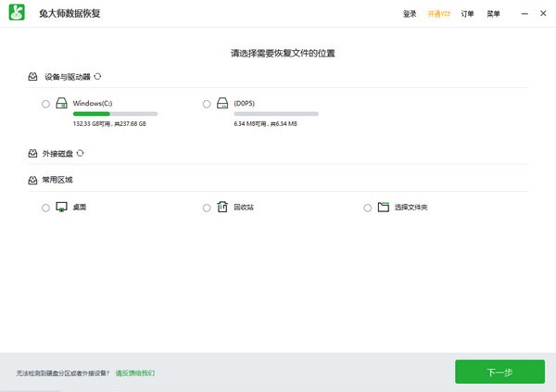Screen dimensions: 556x392
Task: Select the 桌面 radio button
Action: [x=45, y=208]
